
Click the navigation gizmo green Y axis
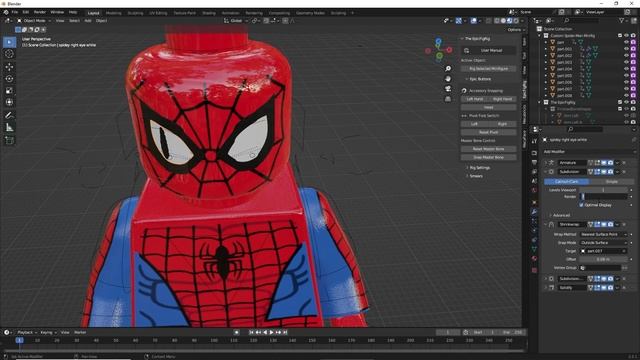coord(439,56)
